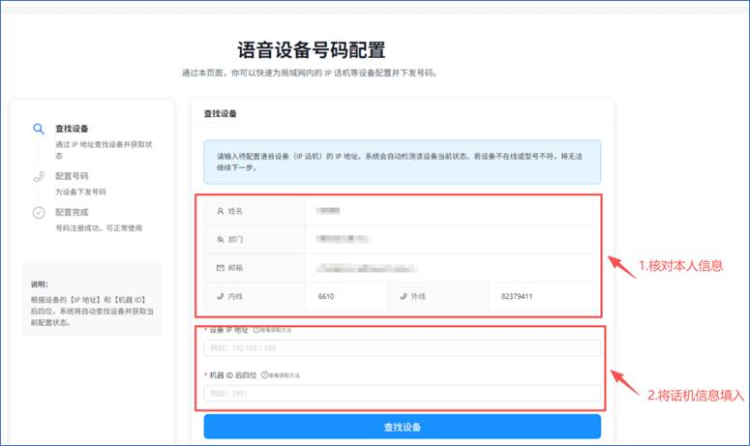Viewport: 750px width, 446px height.
Task: Click the help icon beside 机器 ID 后四位
Action: tap(264, 375)
